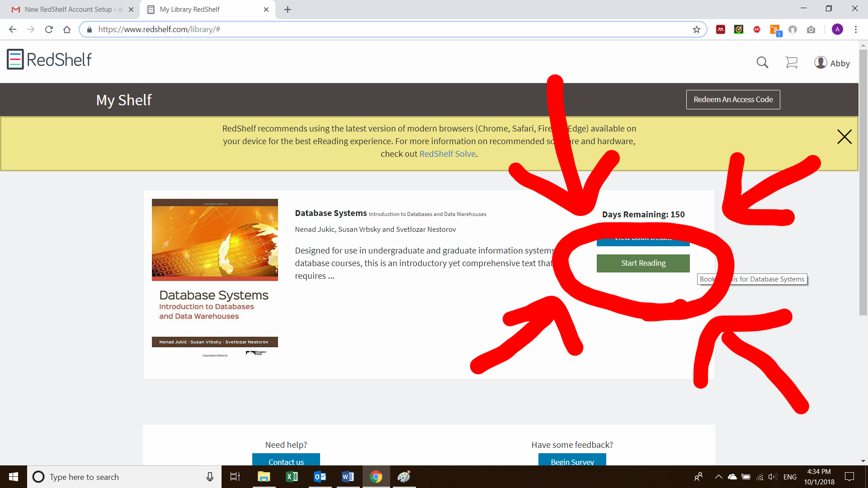Image resolution: width=868 pixels, height=488 pixels.
Task: Open the shopping cart icon
Action: tap(792, 62)
